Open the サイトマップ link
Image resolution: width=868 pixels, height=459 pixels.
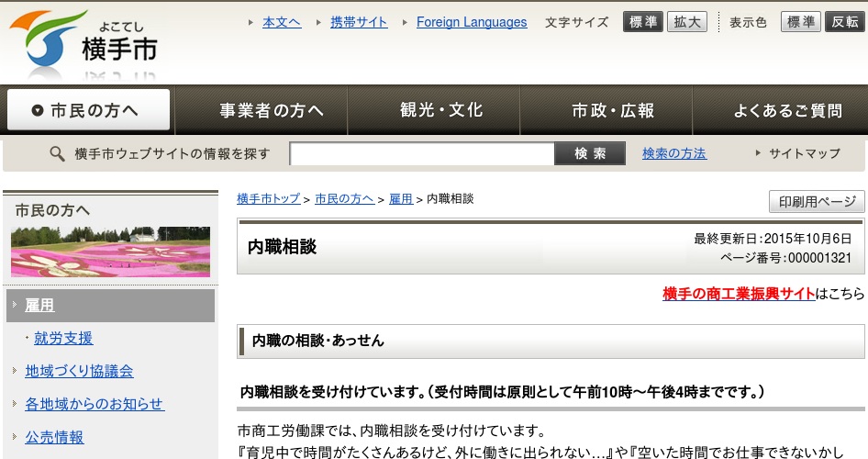(x=804, y=153)
